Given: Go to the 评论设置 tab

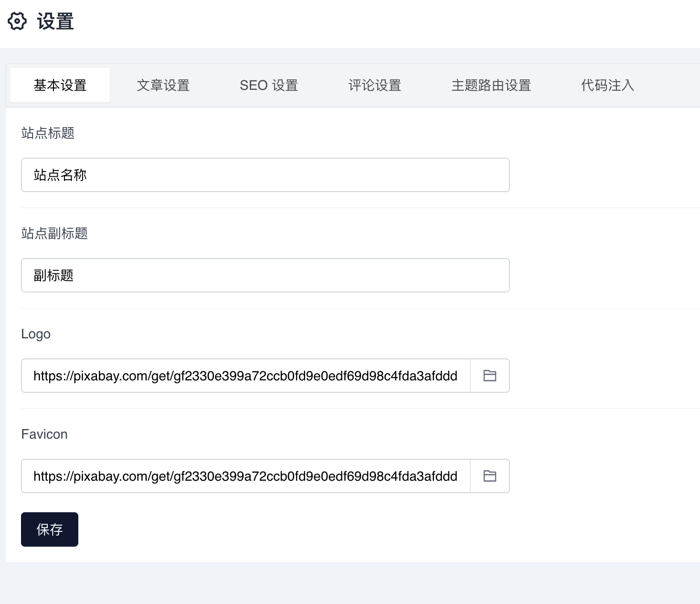Looking at the screenshot, I should (x=375, y=85).
